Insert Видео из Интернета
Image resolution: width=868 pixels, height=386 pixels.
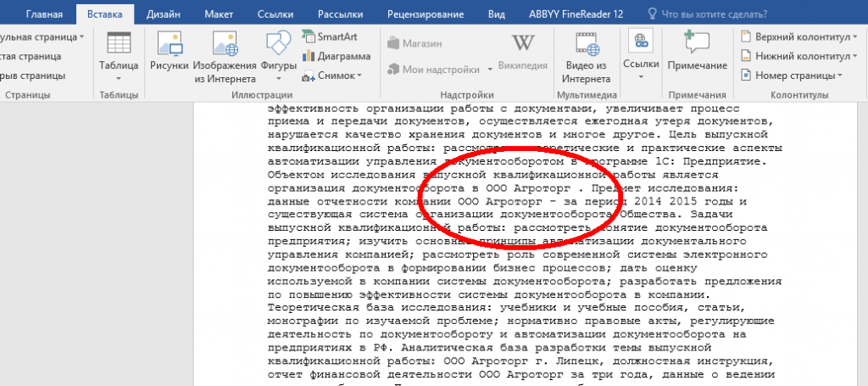coord(587,58)
